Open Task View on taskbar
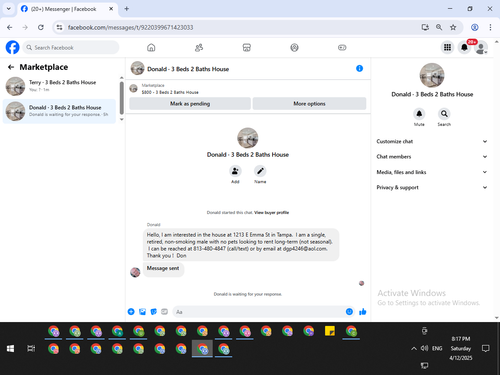 [31, 349]
